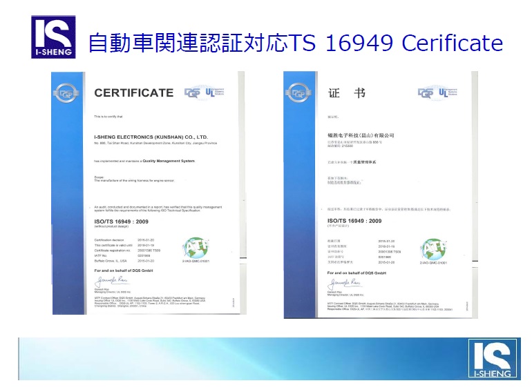Click the white I-SHENG logo in the footer banner

coord(493,358)
